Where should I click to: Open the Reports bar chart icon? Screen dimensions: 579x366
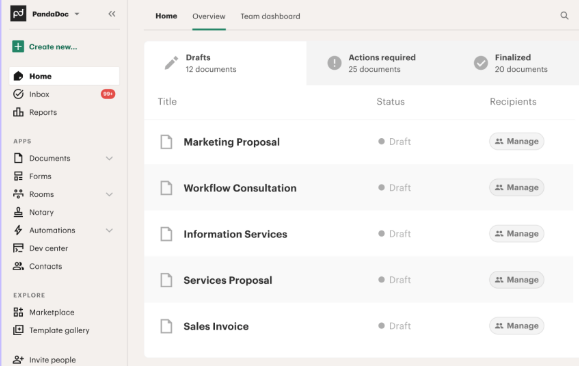[18, 112]
